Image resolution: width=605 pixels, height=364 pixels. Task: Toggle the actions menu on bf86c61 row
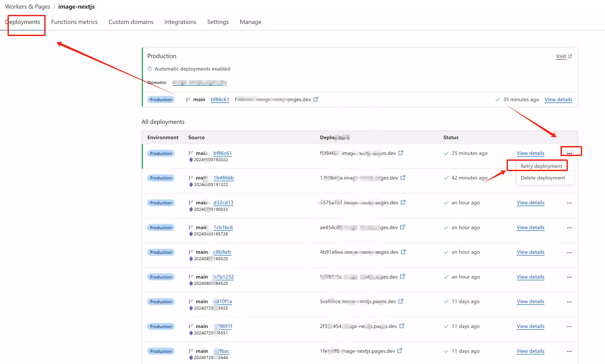(x=569, y=153)
